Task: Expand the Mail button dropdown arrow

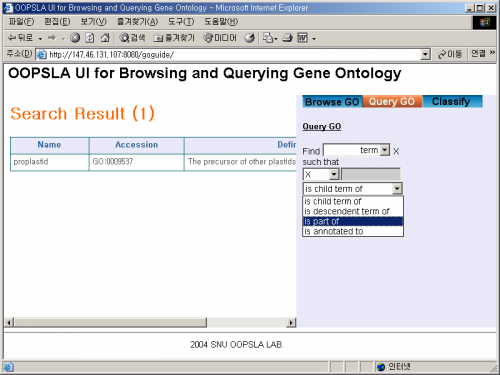Action: click(276, 39)
